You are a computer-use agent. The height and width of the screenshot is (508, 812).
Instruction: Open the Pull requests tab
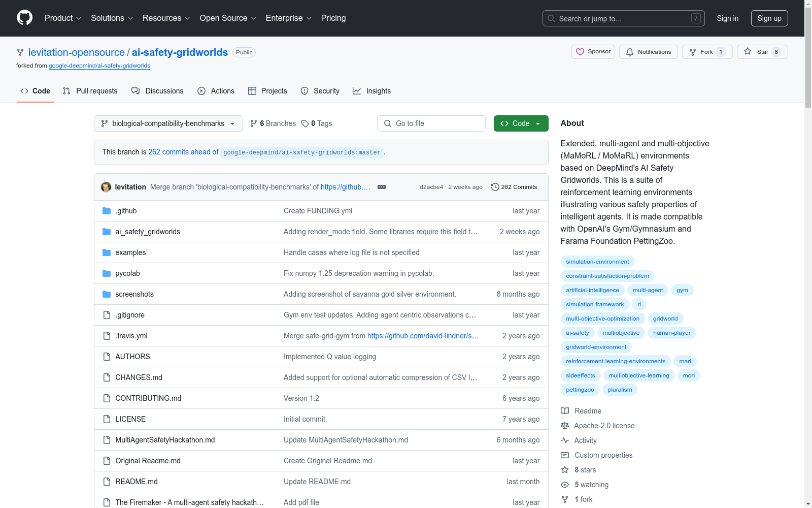coord(90,91)
